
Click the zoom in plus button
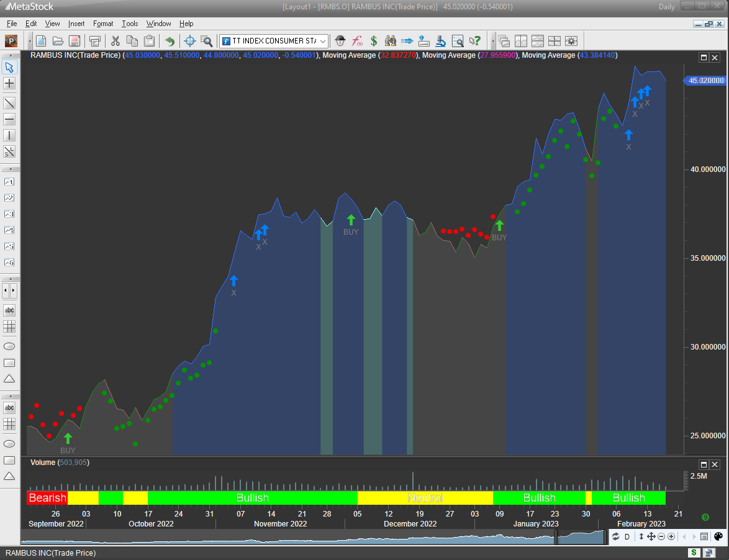671,537
